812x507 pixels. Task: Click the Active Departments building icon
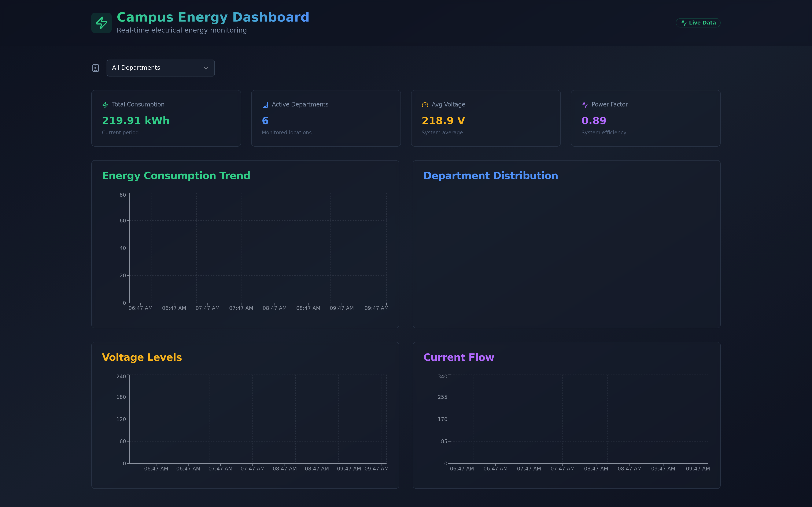point(265,105)
